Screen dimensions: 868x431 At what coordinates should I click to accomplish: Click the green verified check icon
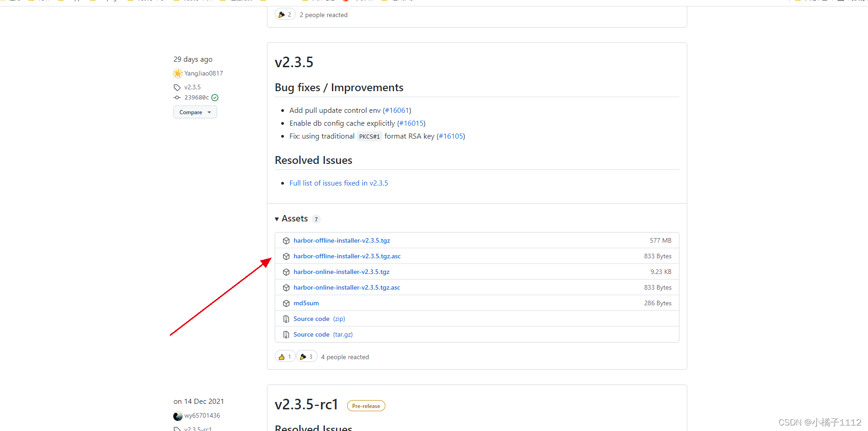point(215,98)
